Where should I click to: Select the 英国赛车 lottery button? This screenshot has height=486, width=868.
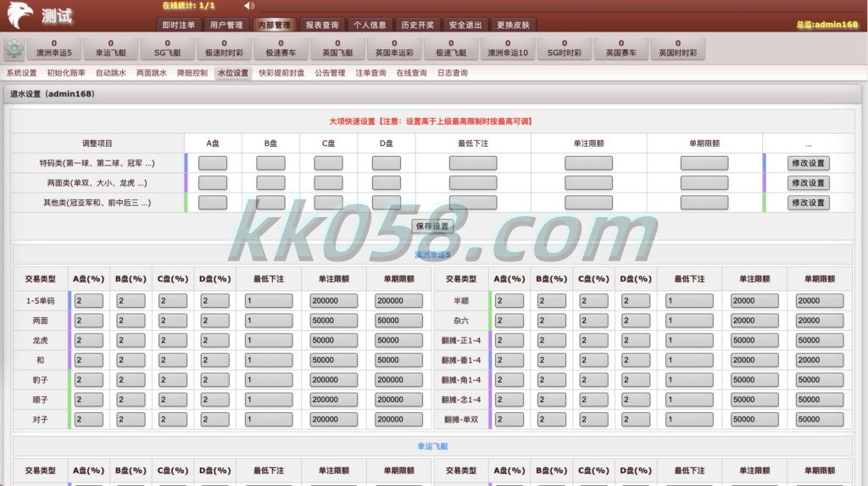click(x=621, y=48)
